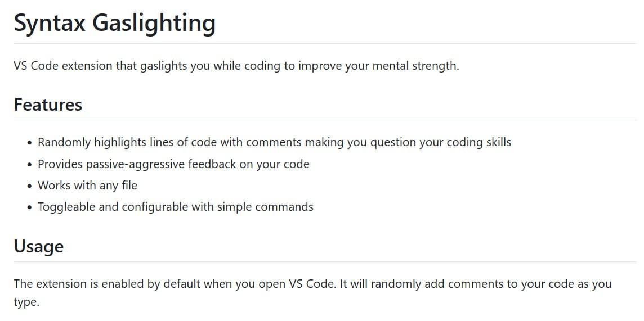Click the "Toggleable and configurable" bullet text

click(x=176, y=207)
